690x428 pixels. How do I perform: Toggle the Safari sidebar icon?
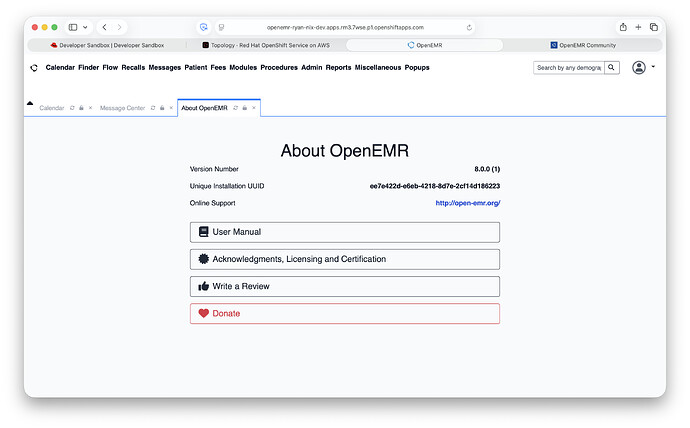coord(73,27)
